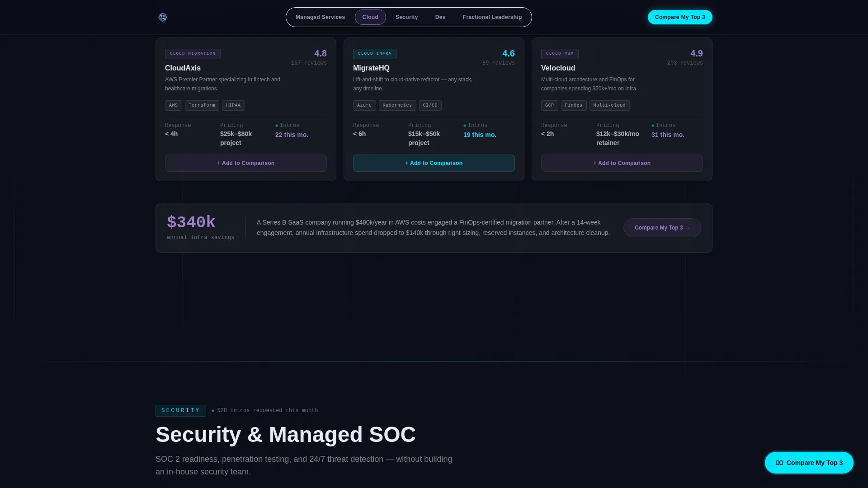Viewport: 868px width, 488px height.
Task: Click the site logo icon
Action: (163, 17)
